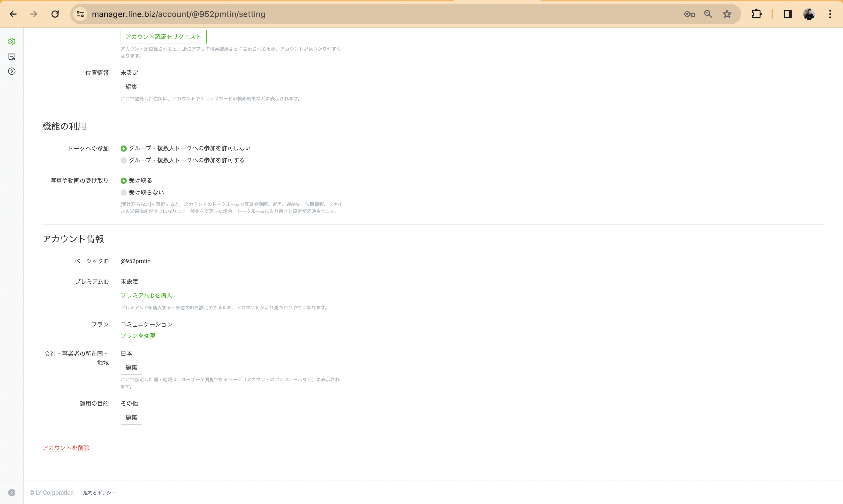Click the red アカウントを削除 link
Viewport: 843px width, 504px height.
tap(66, 448)
